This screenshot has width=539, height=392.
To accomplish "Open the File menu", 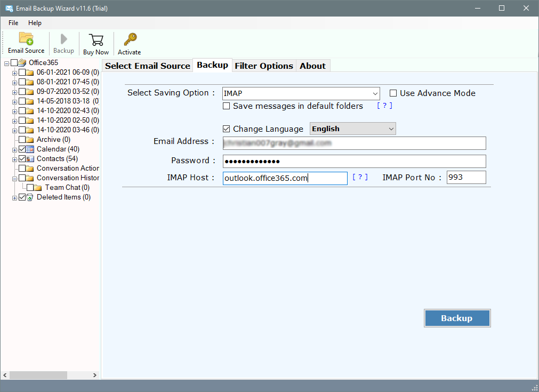I will click(x=13, y=23).
